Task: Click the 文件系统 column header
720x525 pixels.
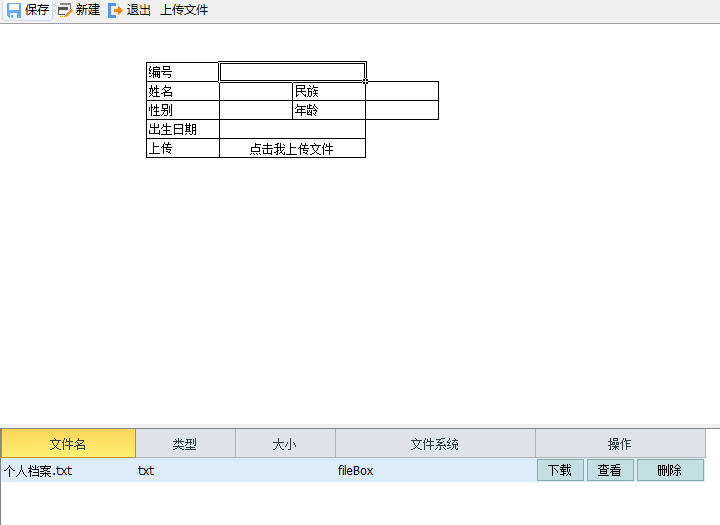Action: [x=435, y=443]
